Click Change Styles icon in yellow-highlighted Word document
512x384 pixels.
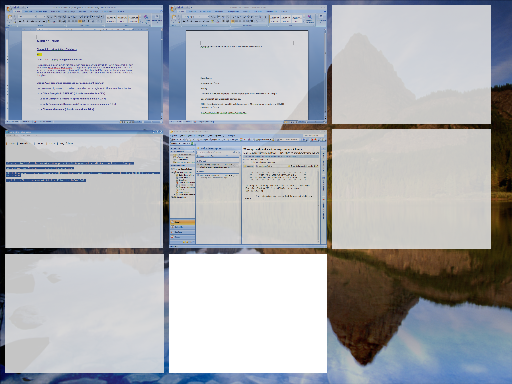pyautogui.click(x=146, y=18)
